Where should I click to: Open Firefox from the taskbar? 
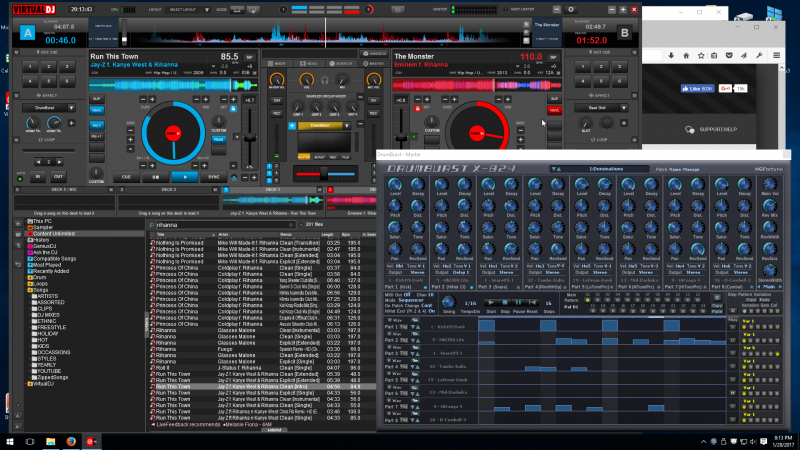[71, 441]
